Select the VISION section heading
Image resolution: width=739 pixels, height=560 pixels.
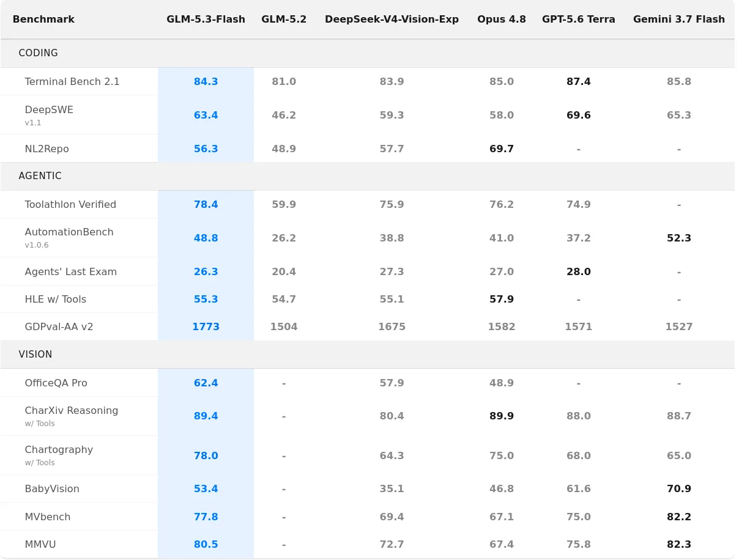click(35, 355)
